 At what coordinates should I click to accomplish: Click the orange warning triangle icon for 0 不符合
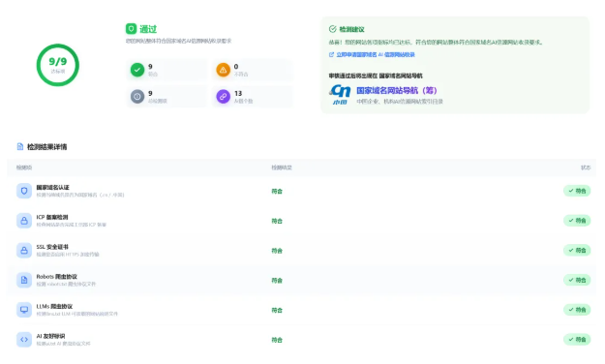[223, 70]
